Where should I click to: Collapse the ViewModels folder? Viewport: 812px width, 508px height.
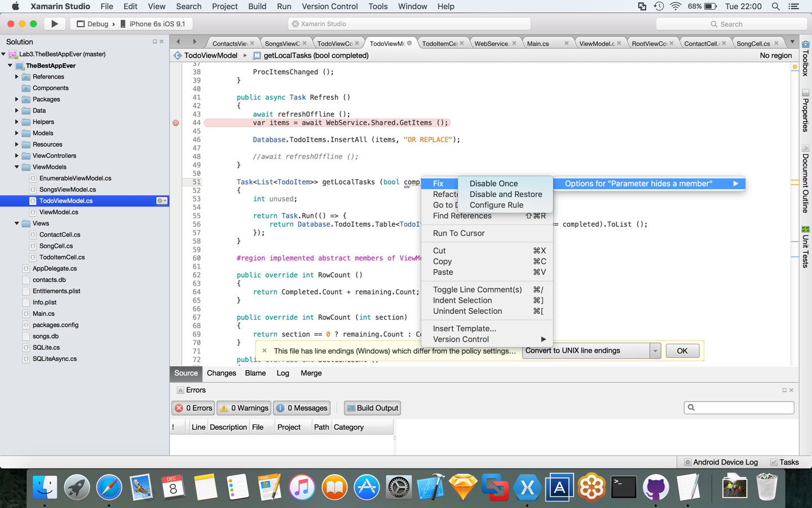coord(17,167)
